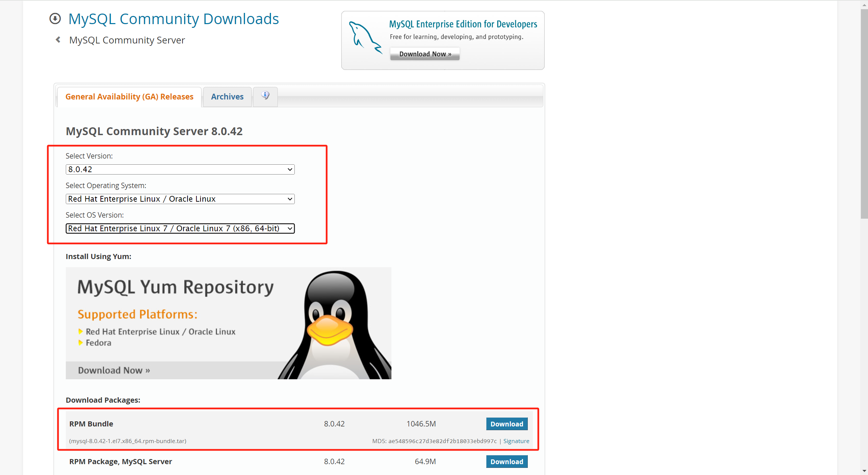Image resolution: width=868 pixels, height=475 pixels.
Task: Click the back chevron before MySQL Community Server
Action: [58, 40]
